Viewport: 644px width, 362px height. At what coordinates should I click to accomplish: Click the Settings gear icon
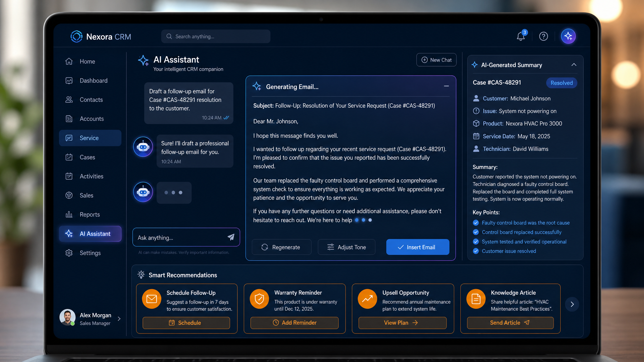(x=69, y=253)
